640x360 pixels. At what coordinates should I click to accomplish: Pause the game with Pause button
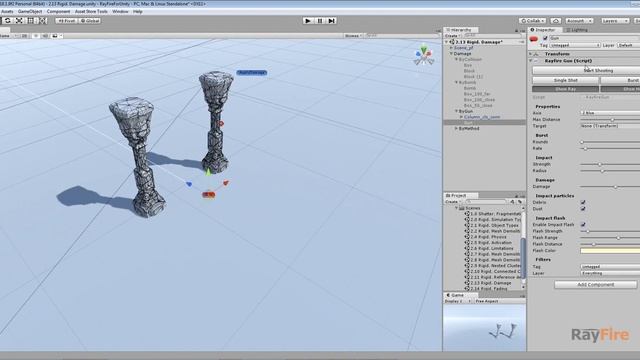pyautogui.click(x=320, y=21)
